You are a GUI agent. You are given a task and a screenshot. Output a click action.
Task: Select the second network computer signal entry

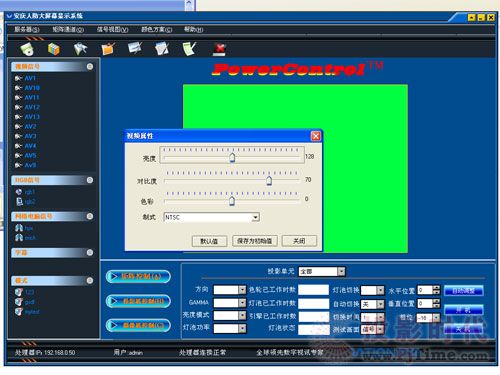[x=30, y=238]
